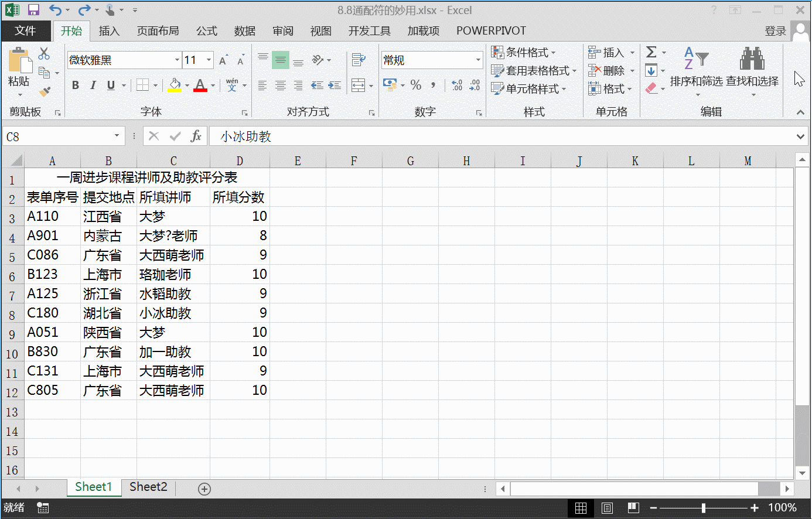Click the AutoSum Σ icon
812x519 pixels.
(652, 52)
